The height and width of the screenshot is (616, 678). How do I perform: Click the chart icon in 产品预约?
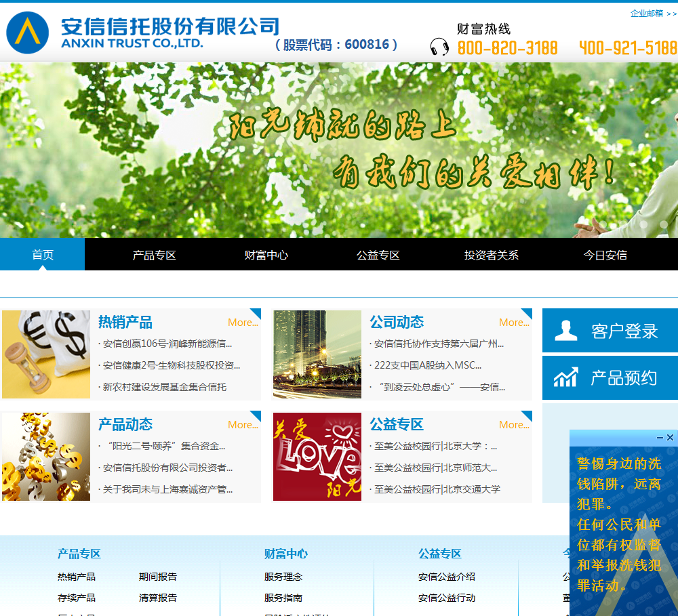click(565, 377)
